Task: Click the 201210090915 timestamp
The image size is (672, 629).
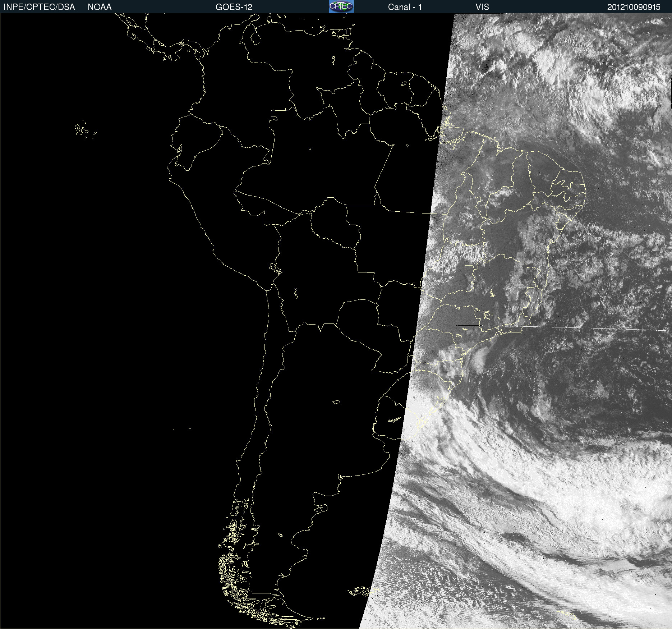Action: 634,7
